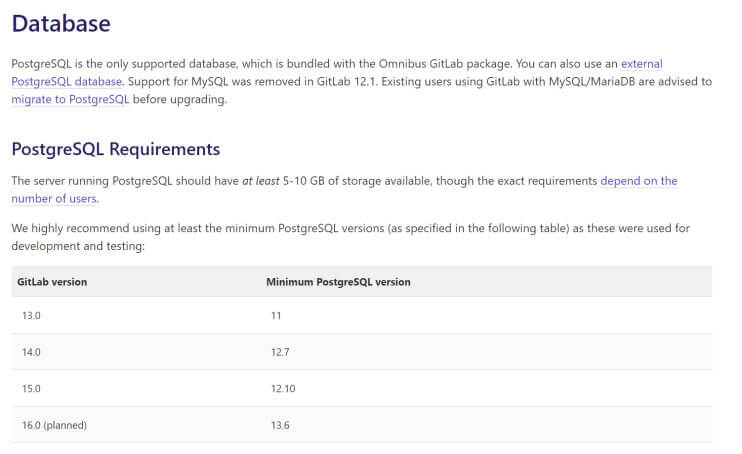This screenshot has height=454, width=742.
Task: Open the depend on the number of users link
Action: tap(638, 181)
